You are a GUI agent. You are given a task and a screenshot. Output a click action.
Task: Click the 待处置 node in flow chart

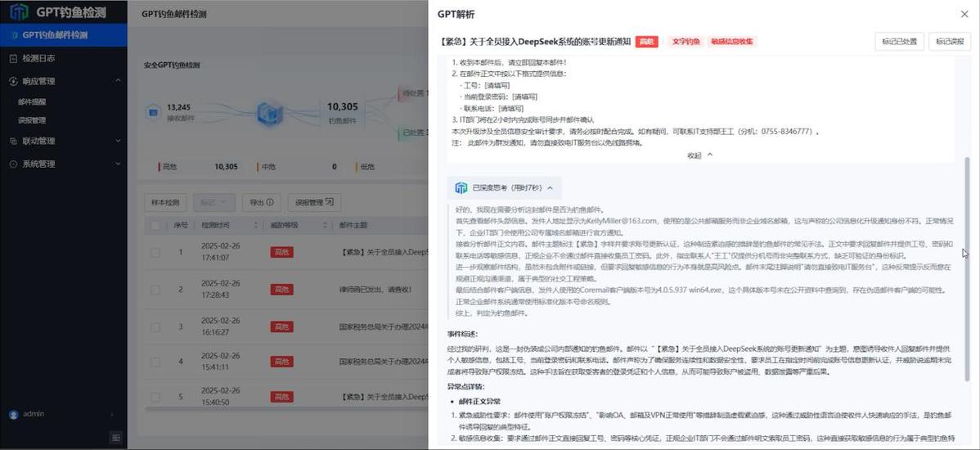pyautogui.click(x=414, y=94)
